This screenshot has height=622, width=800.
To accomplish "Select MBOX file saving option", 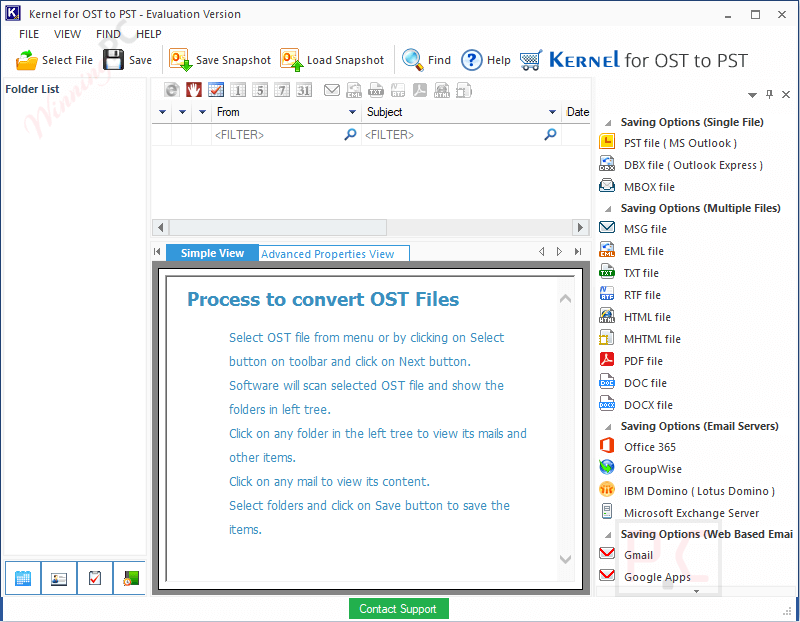I will click(x=637, y=187).
